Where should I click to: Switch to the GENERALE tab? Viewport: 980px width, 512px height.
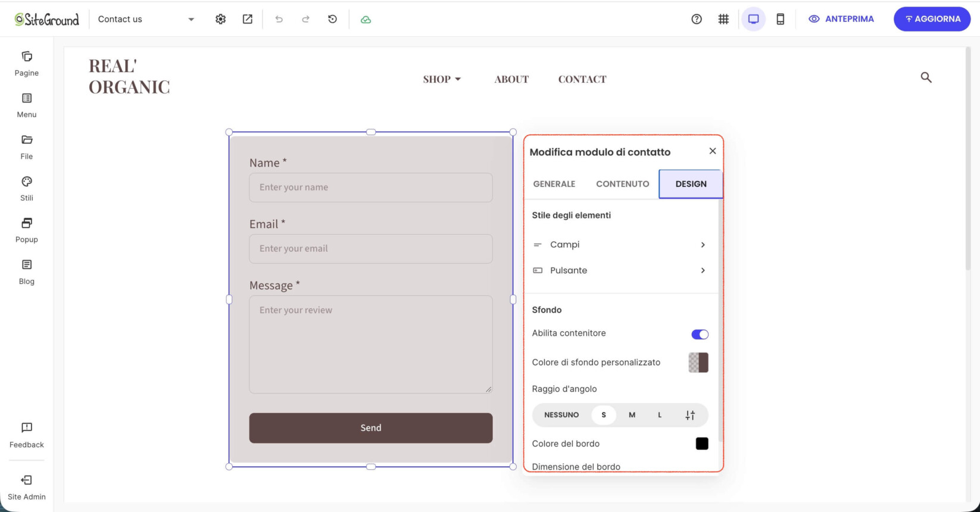[x=554, y=184]
